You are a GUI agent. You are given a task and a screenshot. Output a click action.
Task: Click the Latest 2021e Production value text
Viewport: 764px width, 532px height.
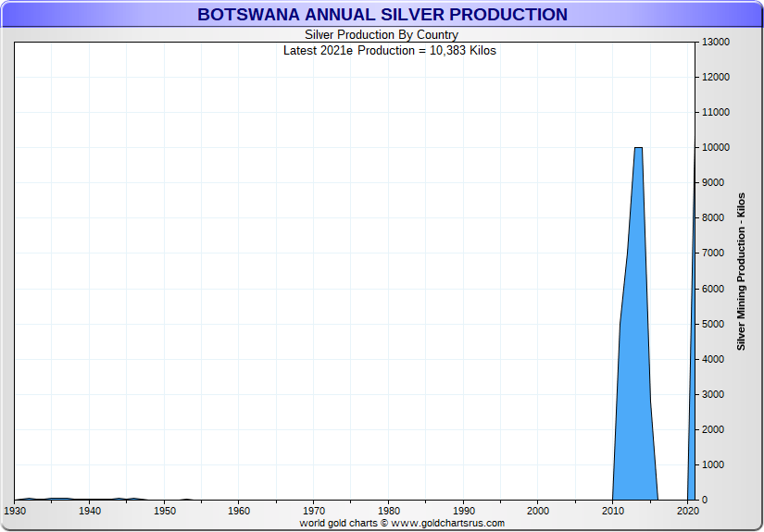(389, 50)
